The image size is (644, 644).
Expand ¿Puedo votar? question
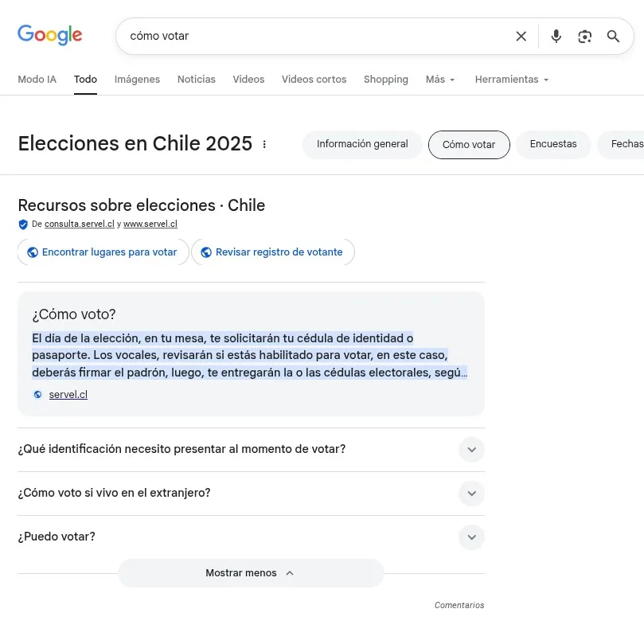(x=471, y=537)
